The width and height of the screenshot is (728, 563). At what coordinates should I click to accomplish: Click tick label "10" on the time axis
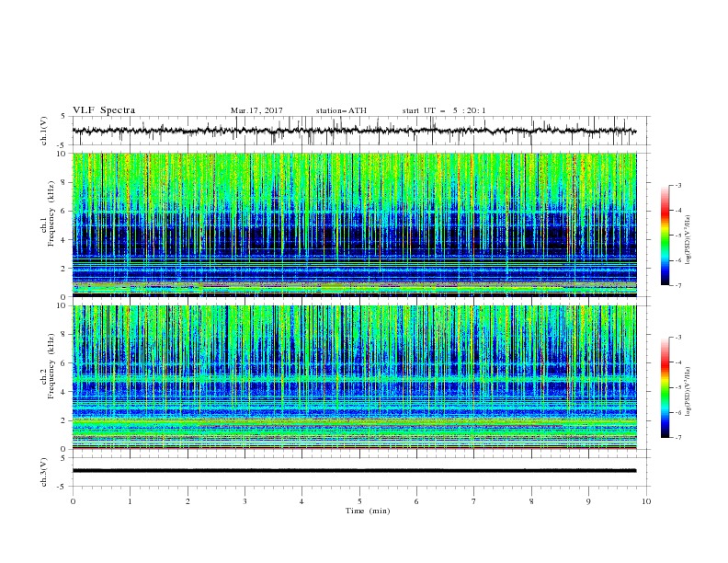point(646,501)
